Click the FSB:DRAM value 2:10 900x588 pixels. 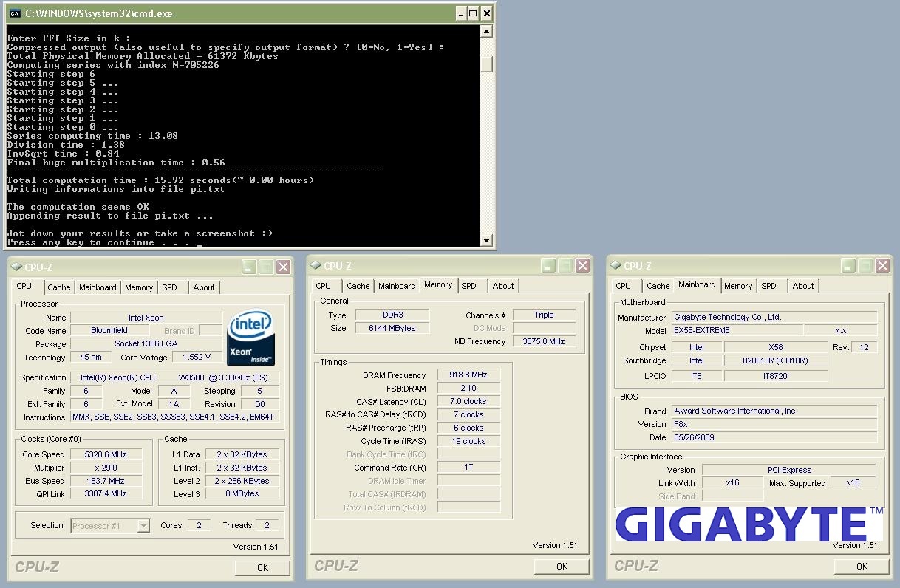(x=468, y=389)
